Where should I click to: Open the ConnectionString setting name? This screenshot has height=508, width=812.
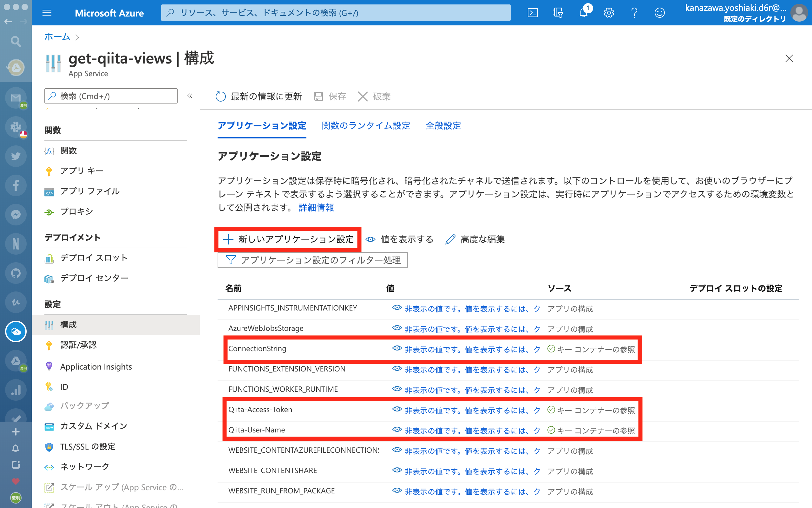coord(257,348)
